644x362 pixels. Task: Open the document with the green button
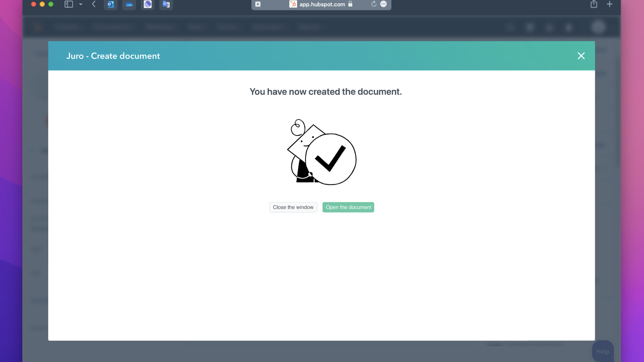click(x=348, y=207)
